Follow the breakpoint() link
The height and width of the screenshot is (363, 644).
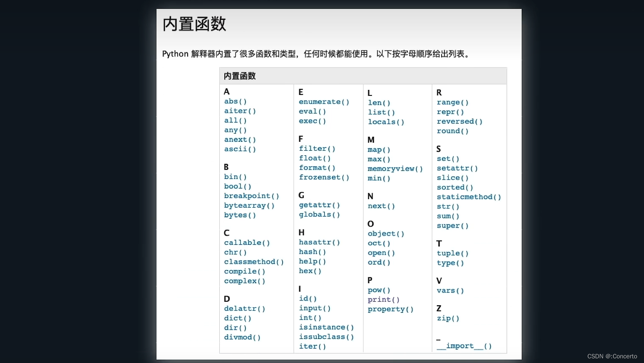click(x=252, y=196)
